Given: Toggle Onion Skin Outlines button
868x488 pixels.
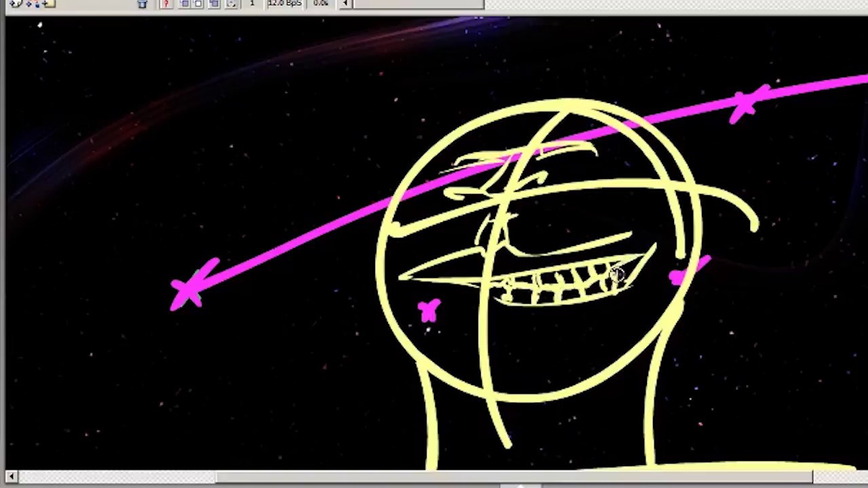Looking at the screenshot, I should click(199, 4).
